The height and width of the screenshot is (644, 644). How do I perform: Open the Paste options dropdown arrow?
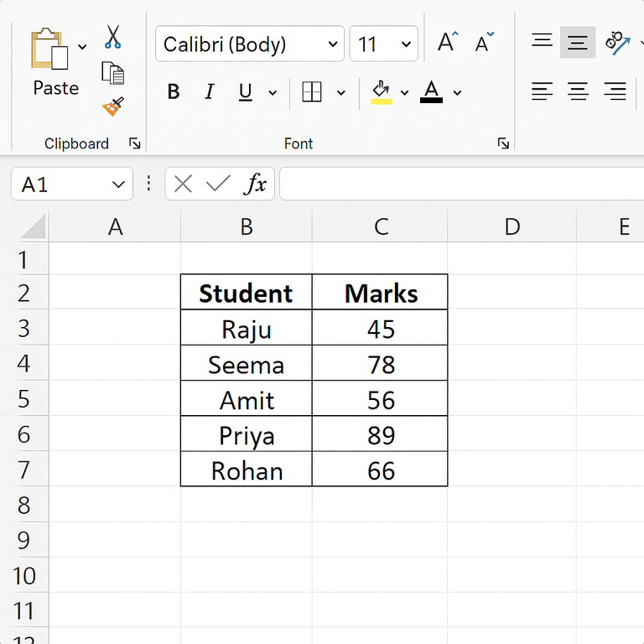click(x=82, y=47)
